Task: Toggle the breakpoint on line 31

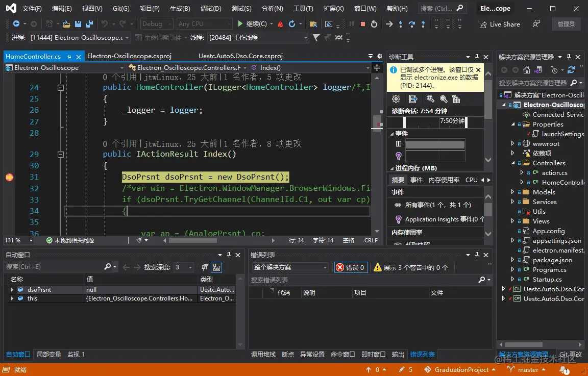Action: pyautogui.click(x=9, y=177)
